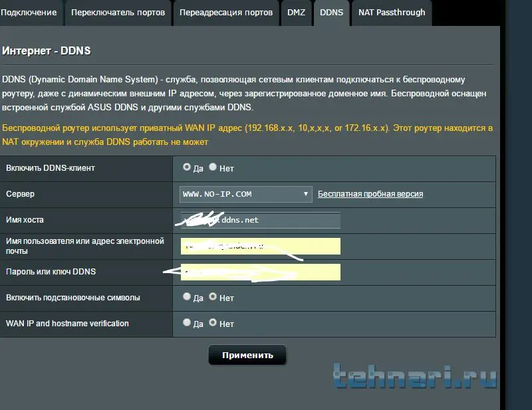Screen dimensions: 532x410
Task: Switch to Переадресация портов tab
Action: (226, 13)
